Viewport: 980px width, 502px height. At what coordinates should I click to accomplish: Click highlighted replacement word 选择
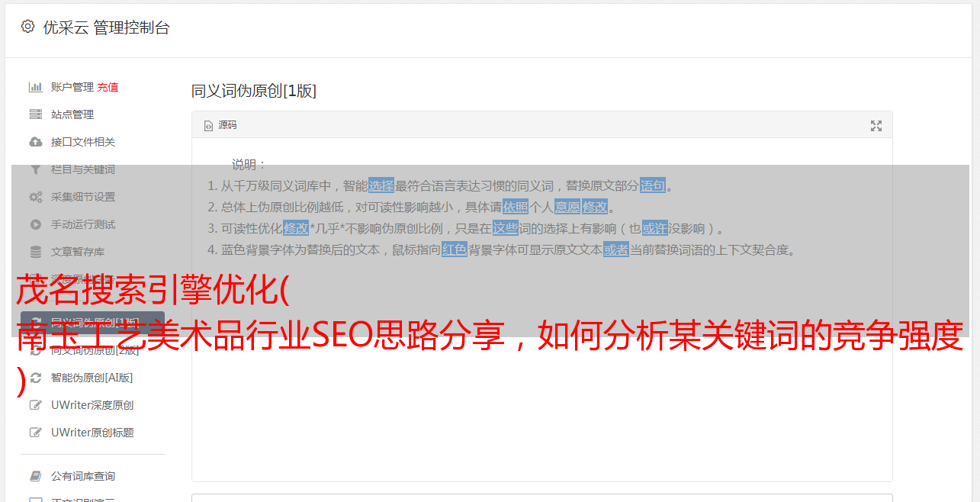381,185
